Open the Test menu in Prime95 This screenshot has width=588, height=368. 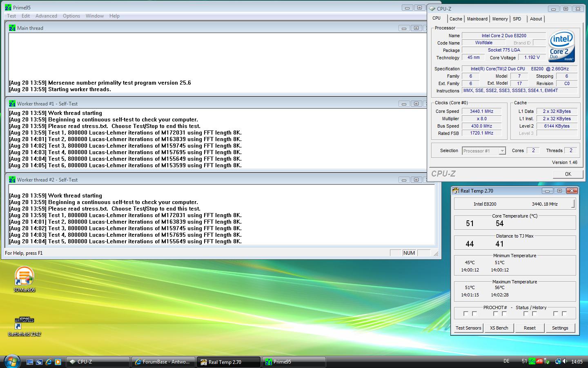click(11, 16)
